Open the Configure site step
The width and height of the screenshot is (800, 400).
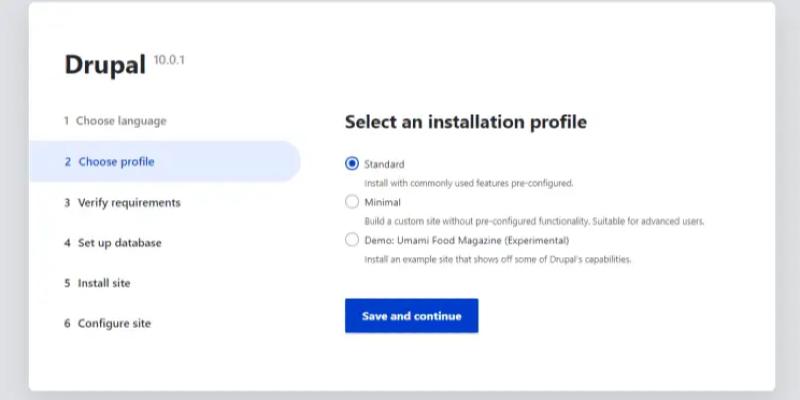[x=114, y=323]
